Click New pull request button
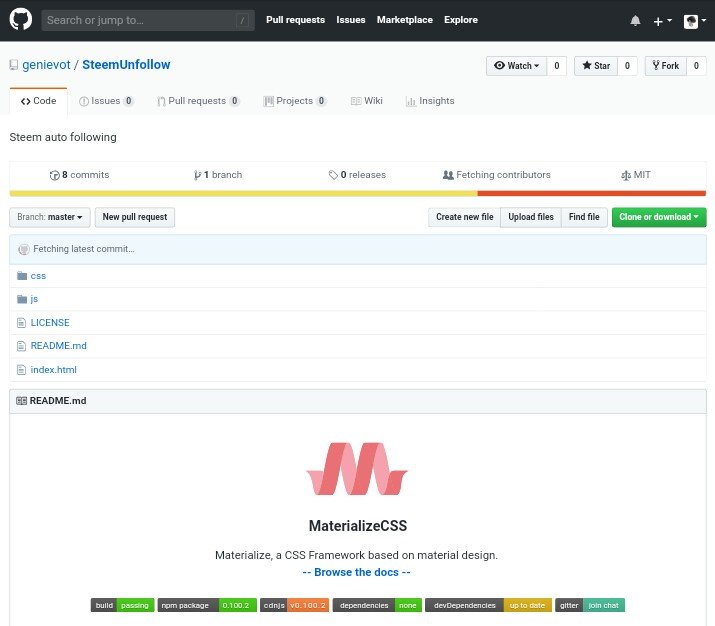Viewport: 715px width, 626px height. [135, 217]
